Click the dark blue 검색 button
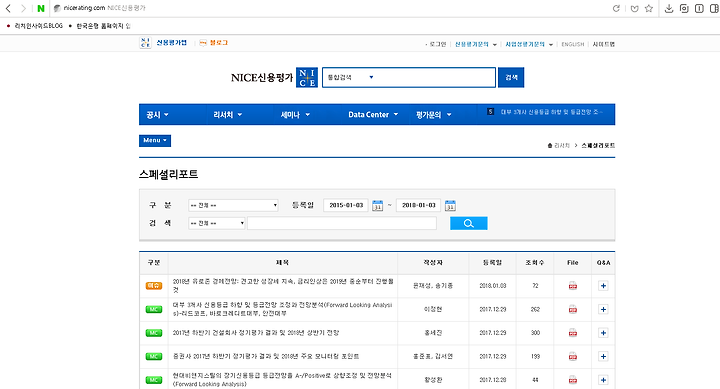Image resolution: width=720 pixels, height=389 pixels. click(511, 77)
